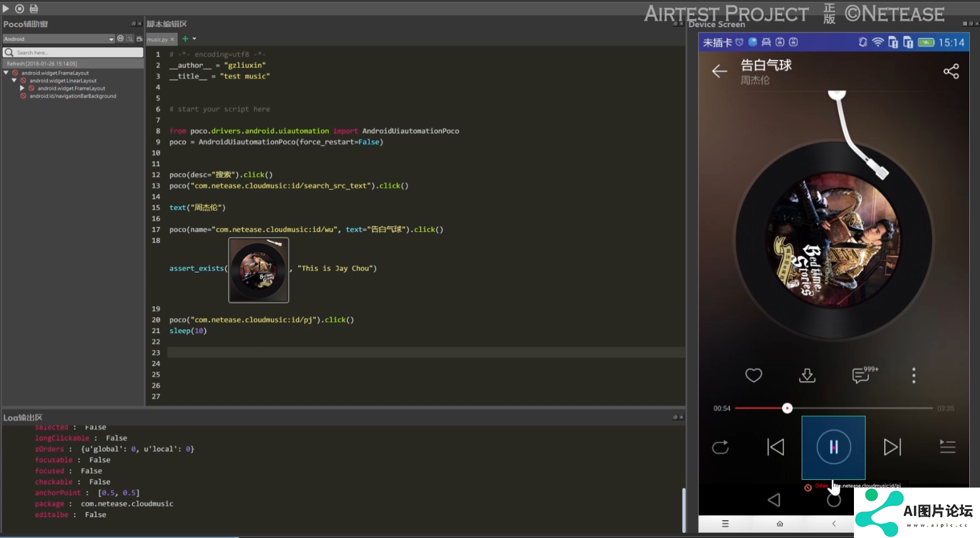Click the log output scrollbar
980x538 pixels.
[x=683, y=510]
